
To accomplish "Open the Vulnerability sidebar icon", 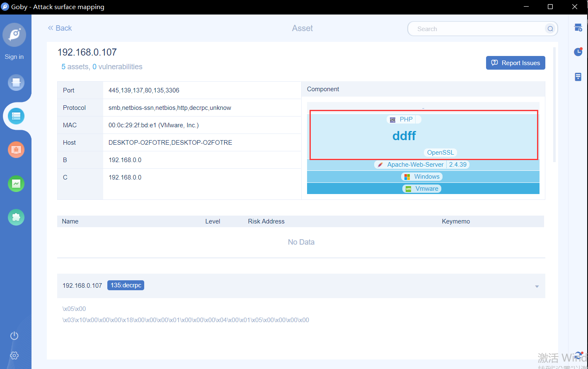I will coord(16,150).
